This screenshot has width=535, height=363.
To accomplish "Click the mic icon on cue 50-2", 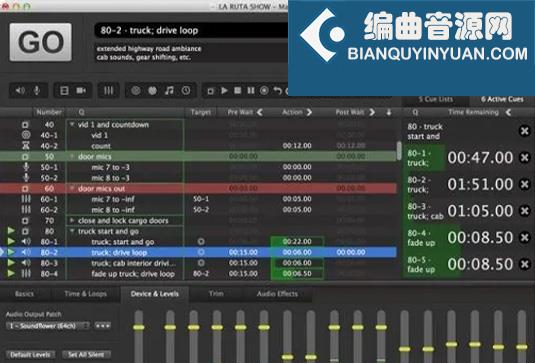I will 26,178.
